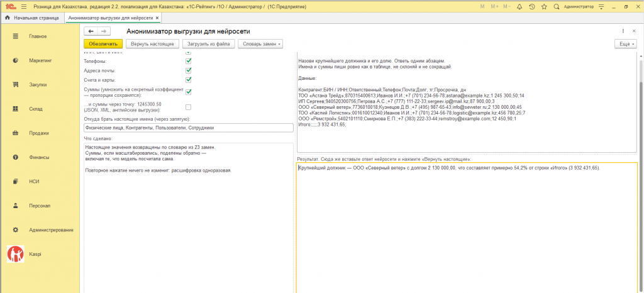Viewport: 644px width, 293px height.
Task: Open the Финансы section
Action: 40,157
